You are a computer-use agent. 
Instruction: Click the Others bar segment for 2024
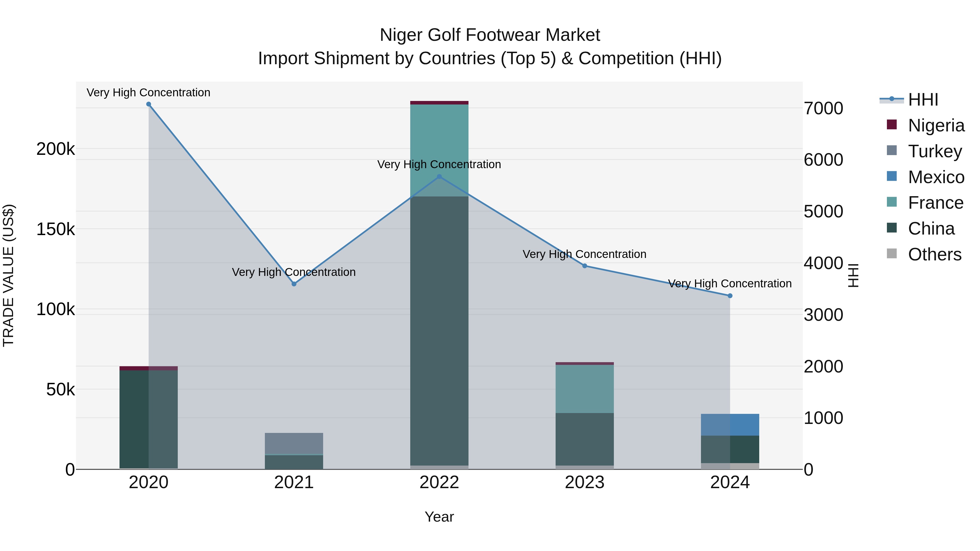pos(730,466)
